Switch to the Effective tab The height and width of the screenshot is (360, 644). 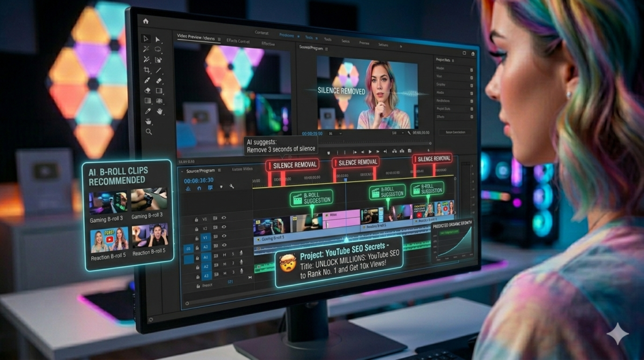click(x=268, y=43)
